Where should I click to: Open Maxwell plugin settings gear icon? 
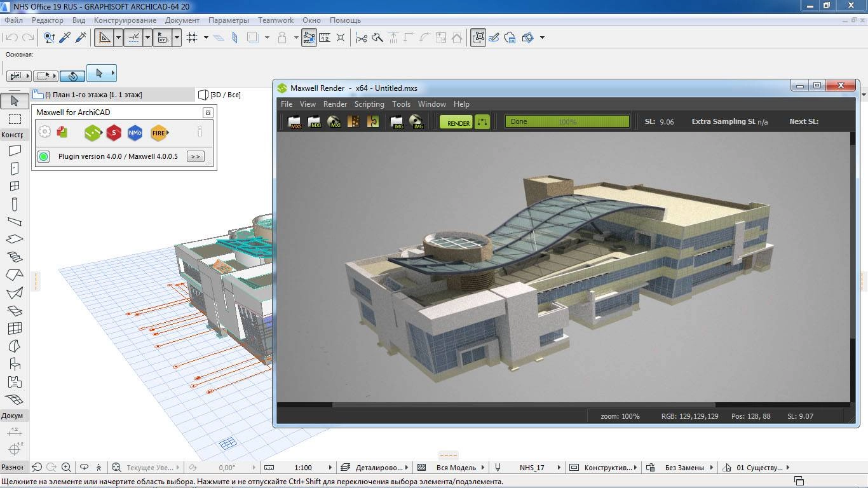coord(44,132)
